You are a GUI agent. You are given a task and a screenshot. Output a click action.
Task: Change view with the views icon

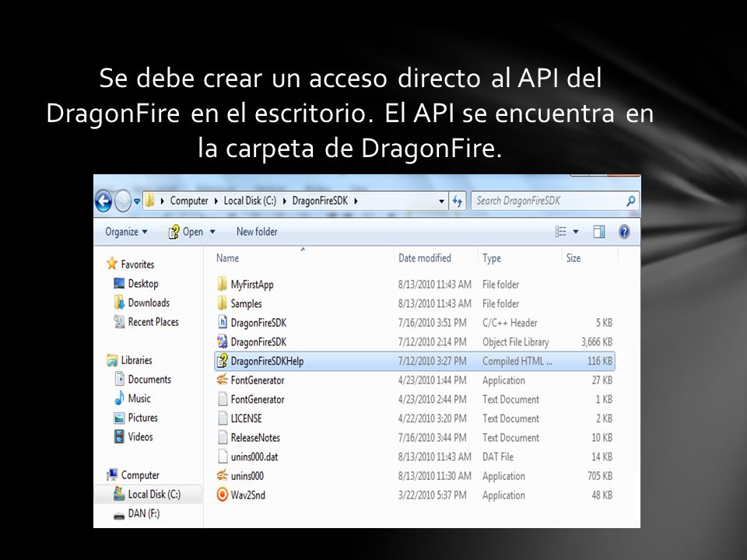[560, 232]
